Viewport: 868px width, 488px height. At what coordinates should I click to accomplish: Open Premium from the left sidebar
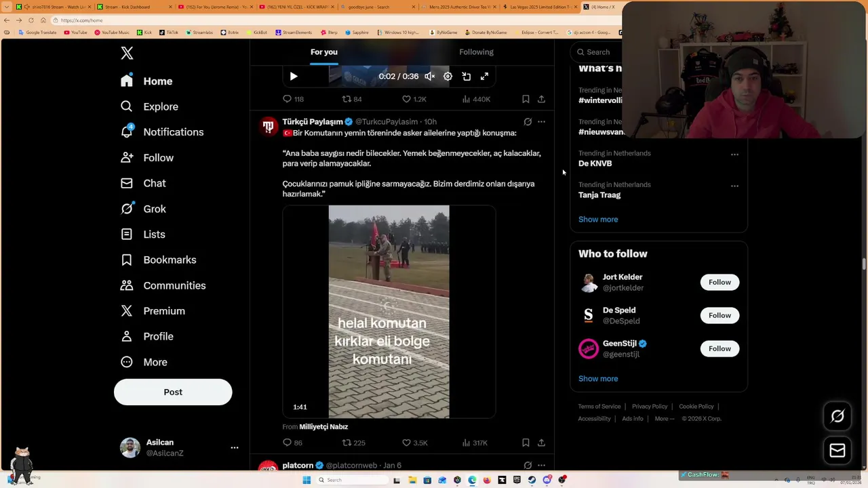click(x=153, y=311)
